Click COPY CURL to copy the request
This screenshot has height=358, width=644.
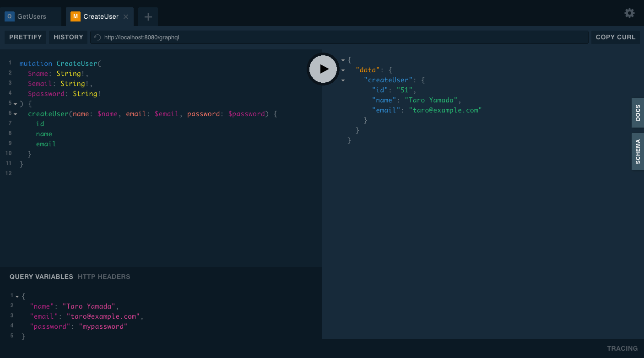pyautogui.click(x=615, y=37)
